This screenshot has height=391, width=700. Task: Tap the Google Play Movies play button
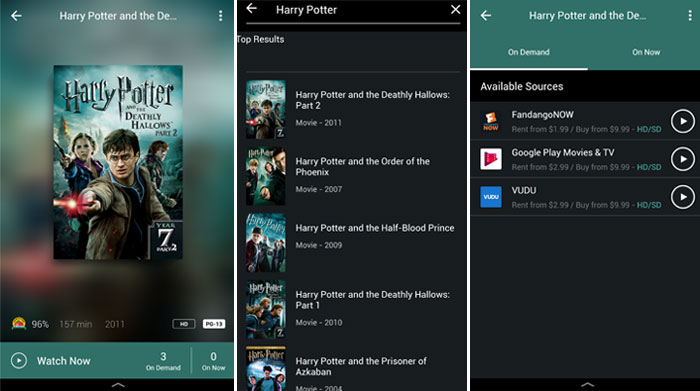pos(683,159)
